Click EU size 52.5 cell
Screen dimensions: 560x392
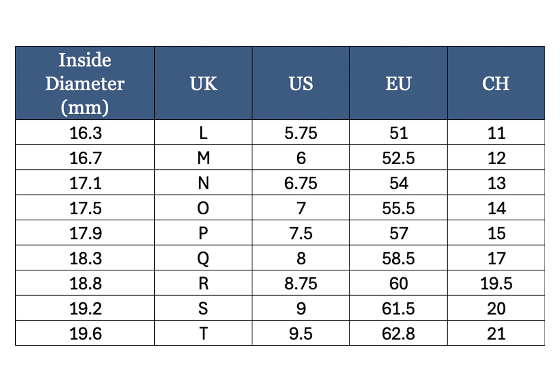click(398, 158)
